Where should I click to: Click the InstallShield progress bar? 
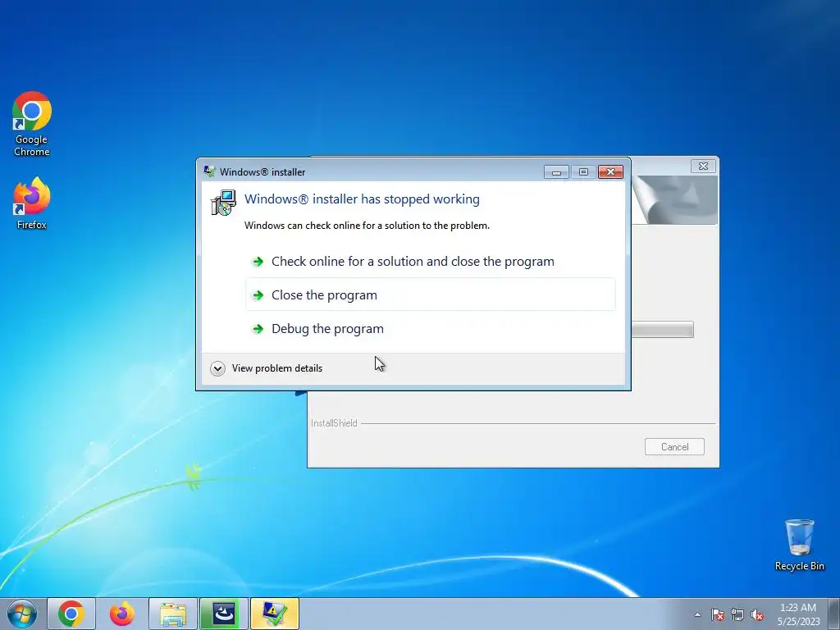coord(662,329)
